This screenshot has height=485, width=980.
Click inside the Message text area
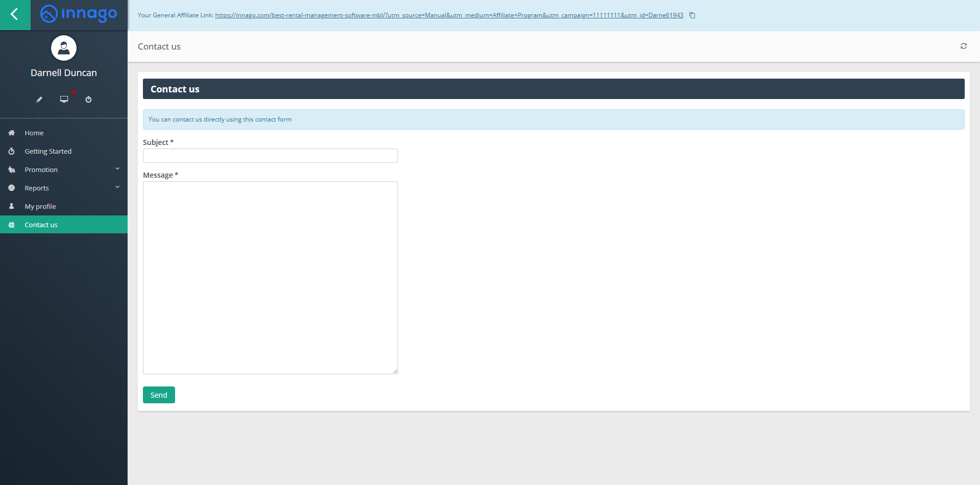270,277
